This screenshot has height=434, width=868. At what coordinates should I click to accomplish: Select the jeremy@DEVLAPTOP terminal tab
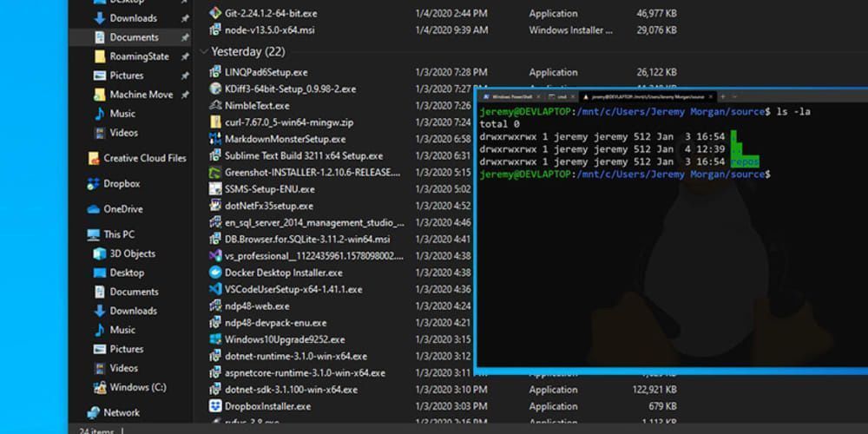(648, 97)
